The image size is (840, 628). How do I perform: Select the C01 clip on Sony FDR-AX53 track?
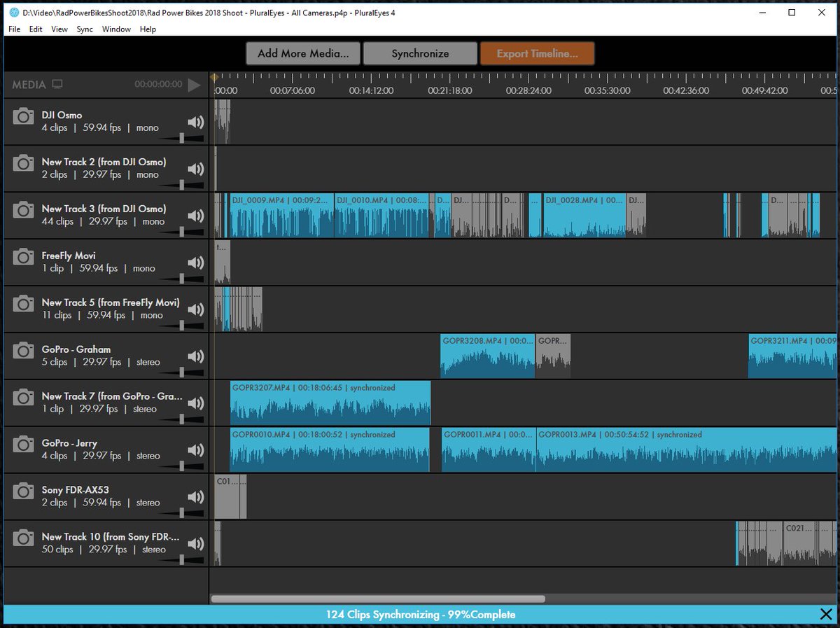pos(227,496)
